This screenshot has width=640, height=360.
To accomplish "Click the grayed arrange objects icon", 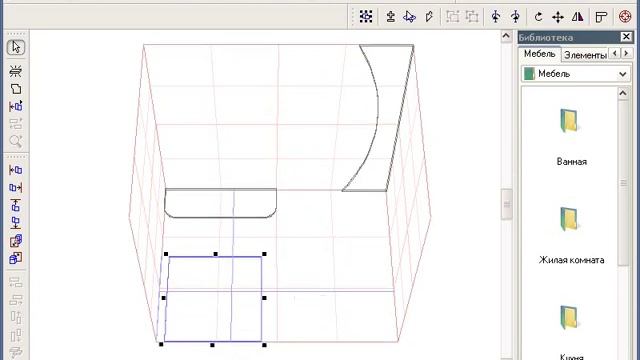I will [16, 124].
